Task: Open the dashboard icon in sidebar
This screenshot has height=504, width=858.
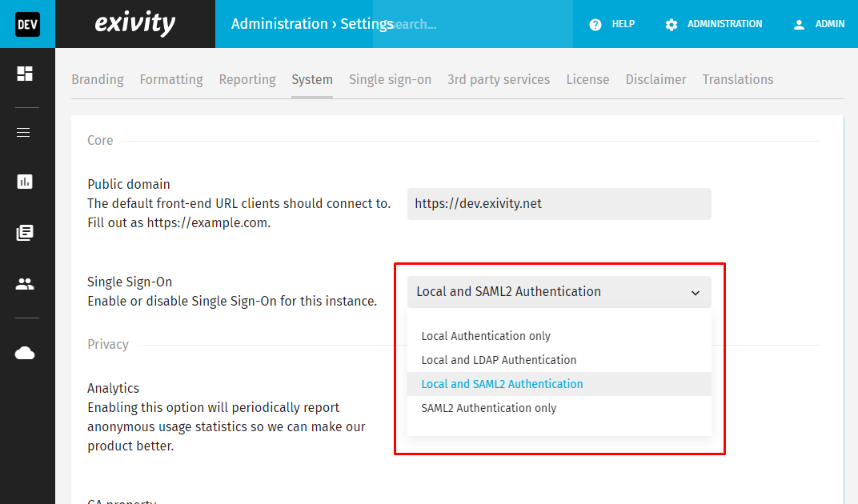Action: click(x=25, y=74)
